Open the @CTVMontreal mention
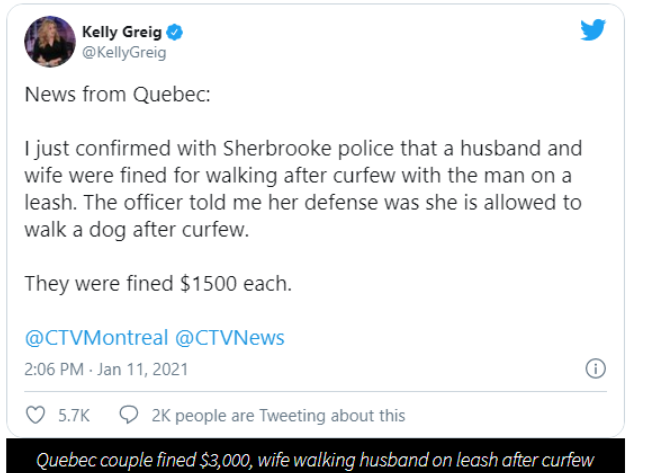 (96, 337)
